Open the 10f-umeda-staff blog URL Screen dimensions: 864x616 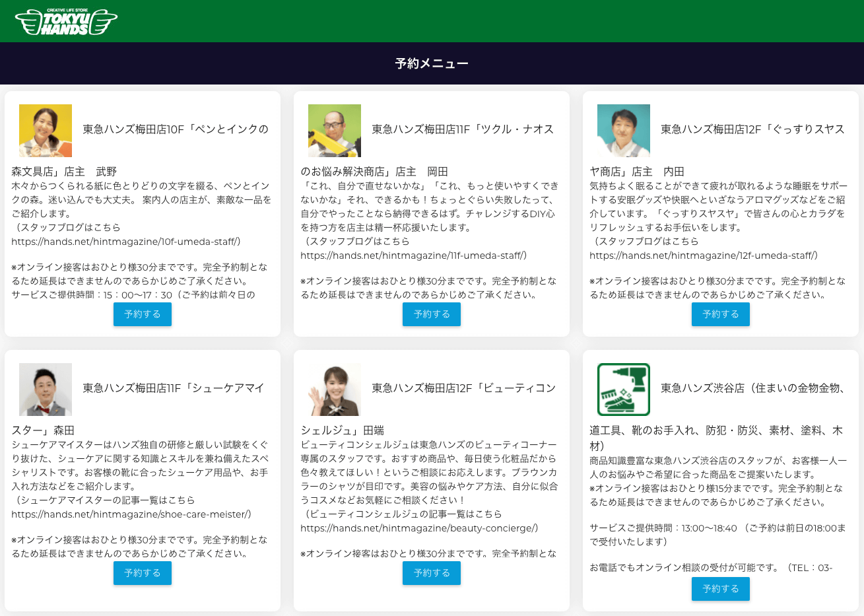coord(123,242)
